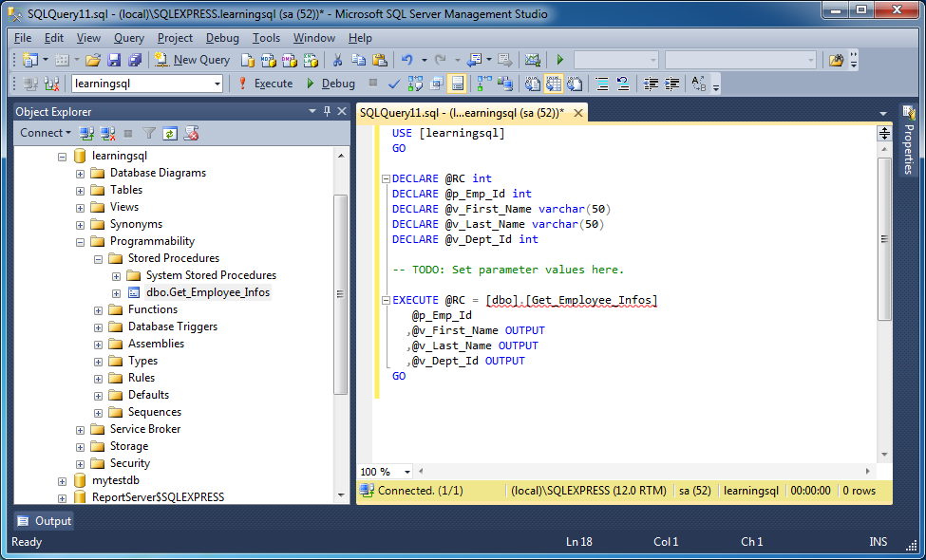Click the Execute button

(266, 84)
